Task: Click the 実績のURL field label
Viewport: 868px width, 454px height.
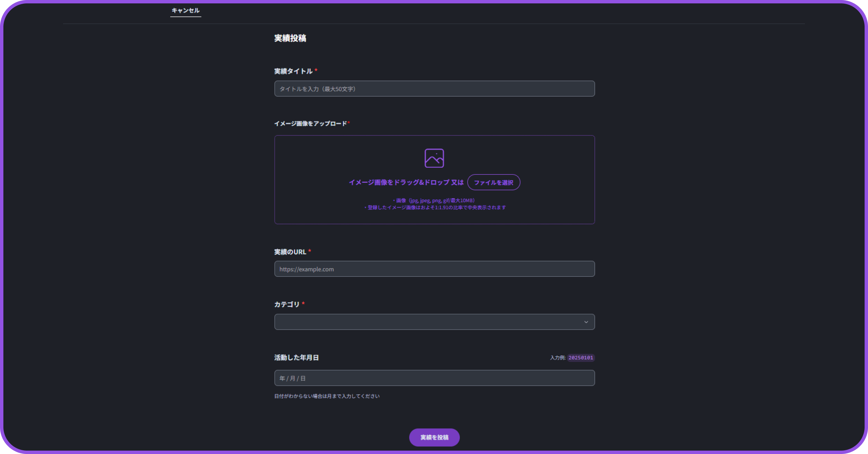Action: click(290, 252)
